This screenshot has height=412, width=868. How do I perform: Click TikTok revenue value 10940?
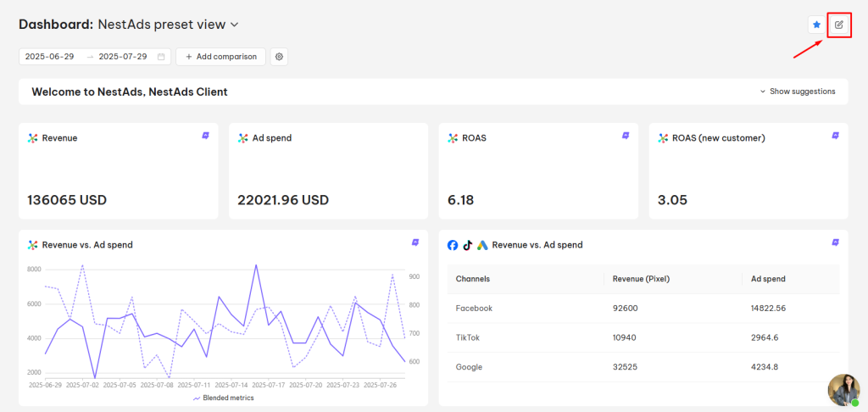pyautogui.click(x=625, y=337)
